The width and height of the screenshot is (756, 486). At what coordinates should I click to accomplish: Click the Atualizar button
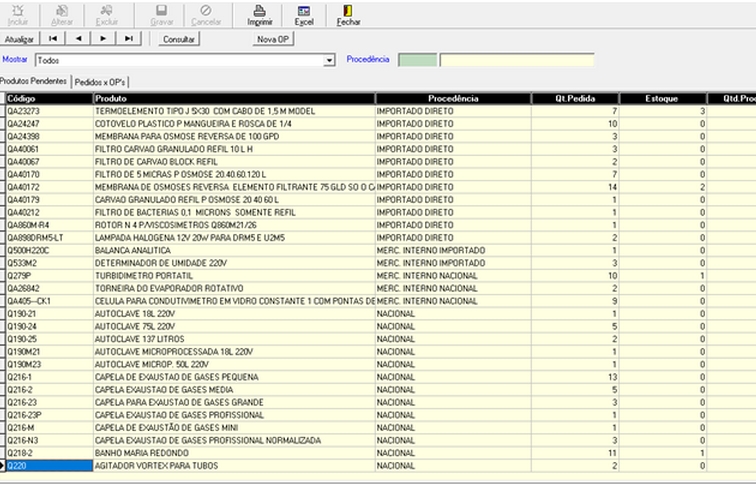point(19,39)
